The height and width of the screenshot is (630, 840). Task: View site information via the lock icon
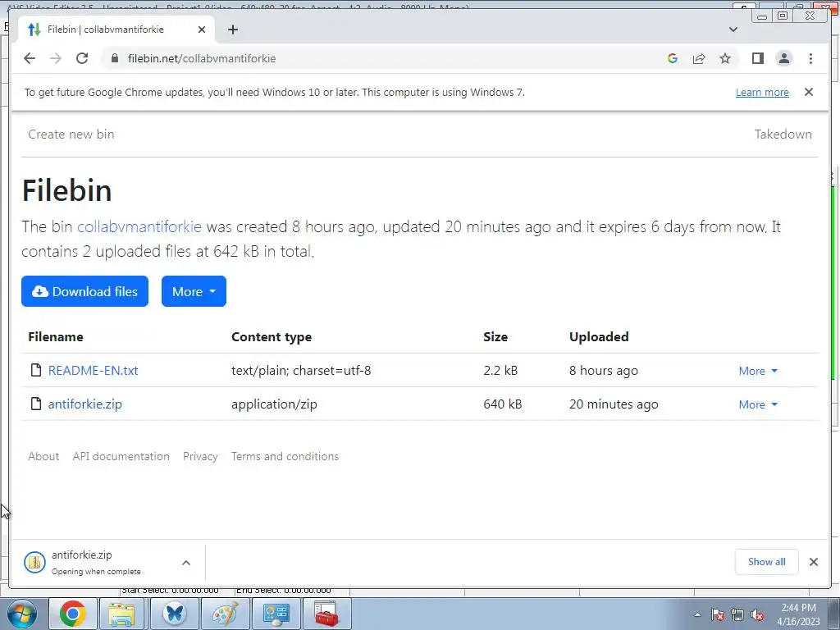114,58
